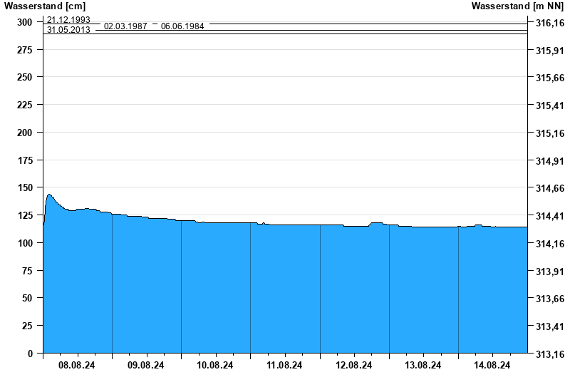Click the 0 left axis value
Viewport: 570px width, 392px height.
(x=30, y=354)
